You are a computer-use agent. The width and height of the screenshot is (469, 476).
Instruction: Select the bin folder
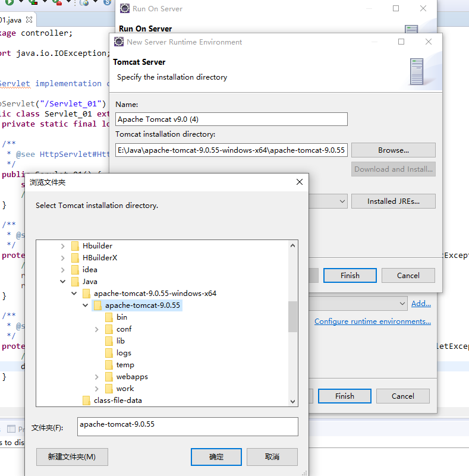(x=122, y=317)
